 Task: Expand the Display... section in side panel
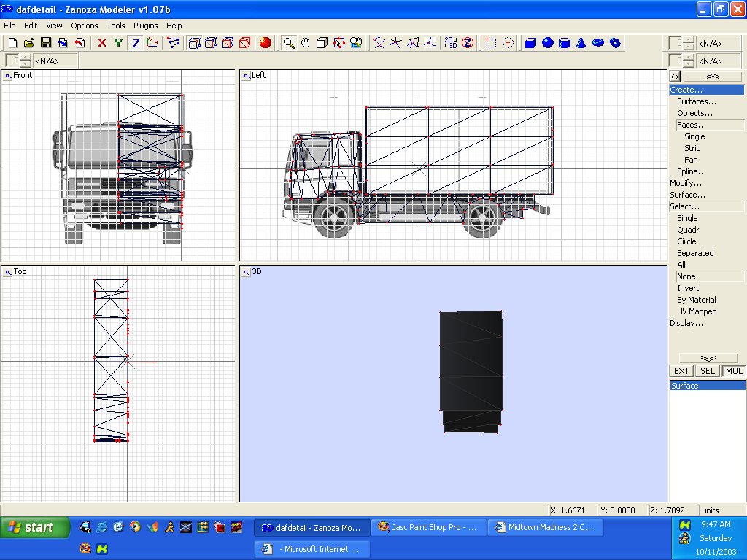click(x=686, y=323)
